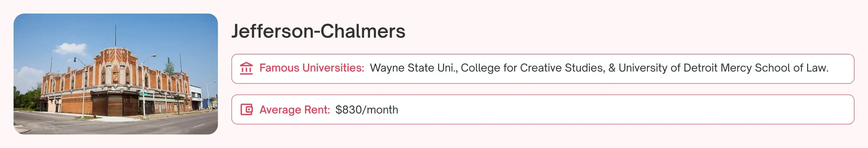
Task: Open the Jefferson-Chalmers neighborhood photo
Action: click(115, 74)
